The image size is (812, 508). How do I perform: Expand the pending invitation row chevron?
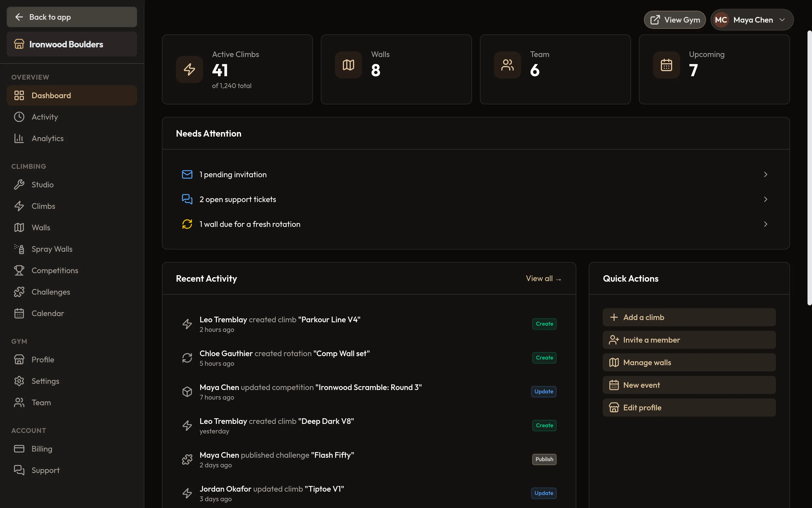tap(766, 174)
